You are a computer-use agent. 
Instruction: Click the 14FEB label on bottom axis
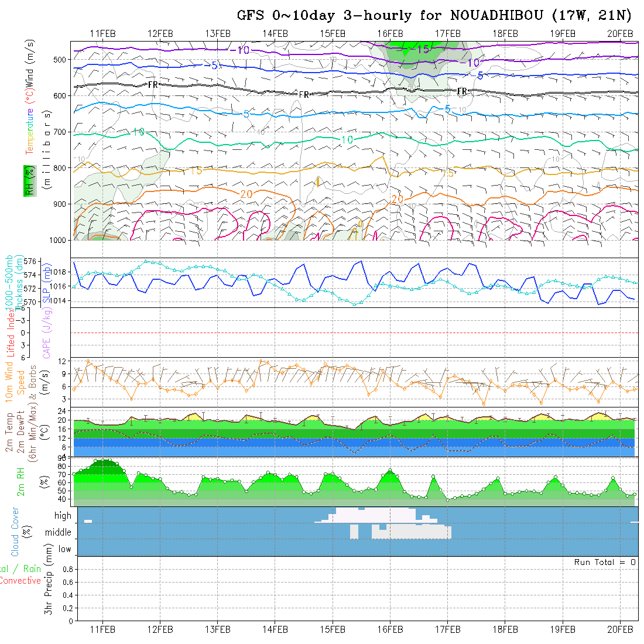275,629
